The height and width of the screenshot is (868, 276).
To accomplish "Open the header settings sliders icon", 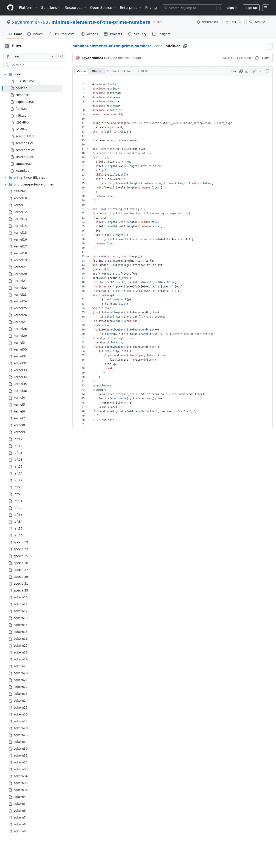I will [265, 7].
